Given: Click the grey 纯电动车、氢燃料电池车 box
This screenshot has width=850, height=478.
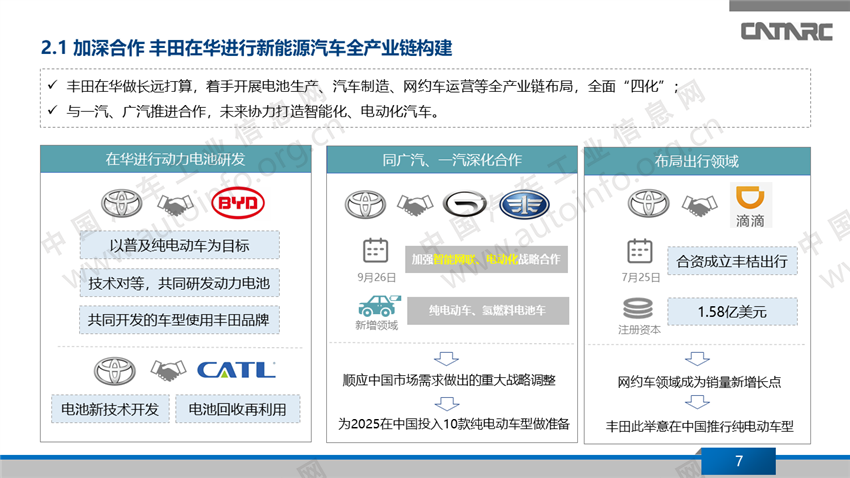Looking at the screenshot, I should 488,311.
